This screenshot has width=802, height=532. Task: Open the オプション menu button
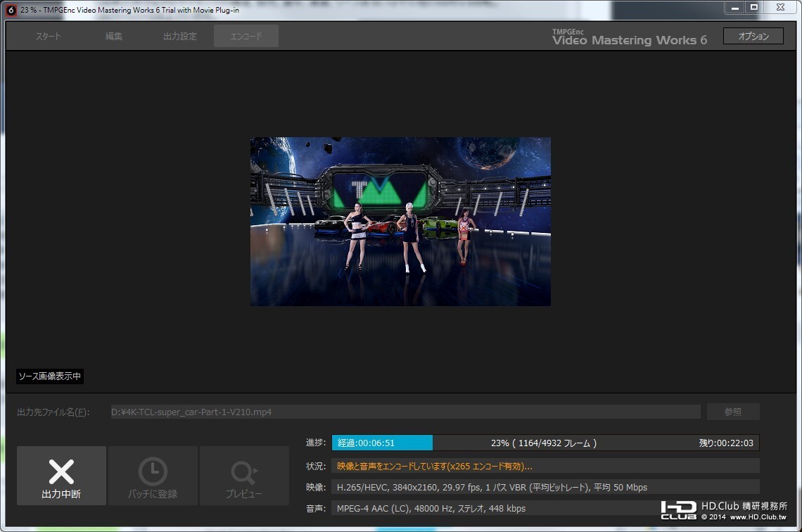[753, 36]
